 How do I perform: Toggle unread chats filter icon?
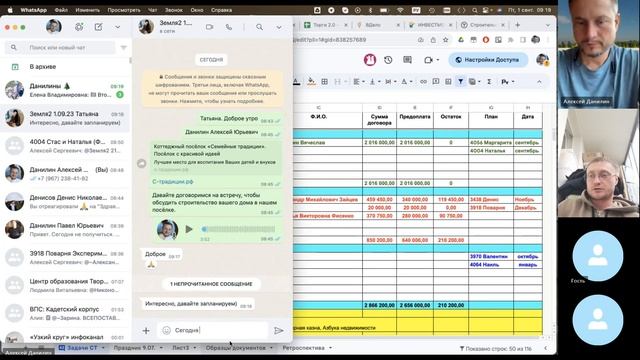[x=124, y=48]
